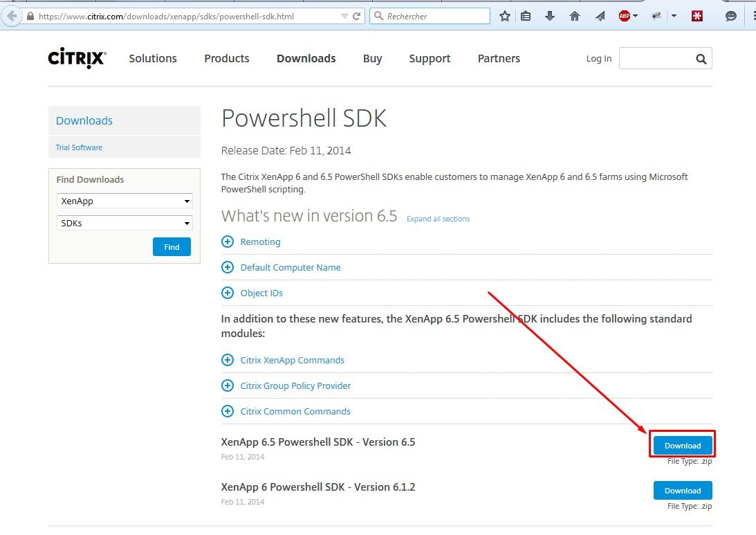The width and height of the screenshot is (756, 535).
Task: Bookmark this page with the star icon
Action: tap(505, 16)
